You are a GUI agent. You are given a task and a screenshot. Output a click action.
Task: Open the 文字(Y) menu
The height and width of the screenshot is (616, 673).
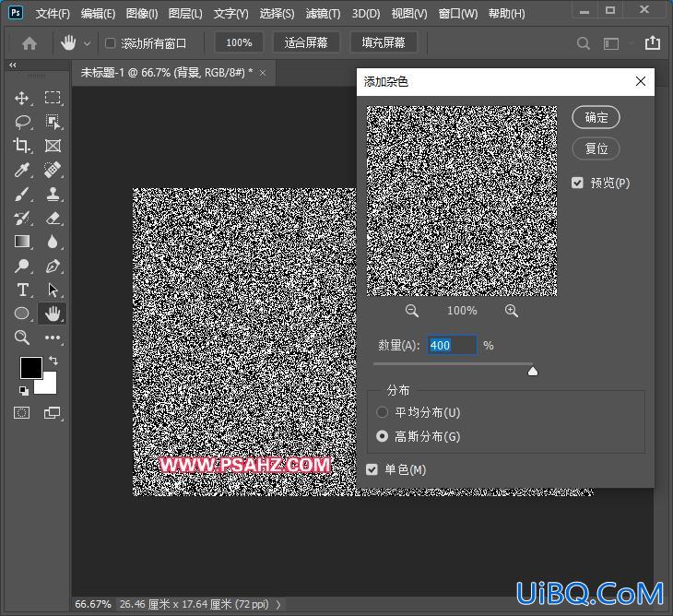click(230, 14)
